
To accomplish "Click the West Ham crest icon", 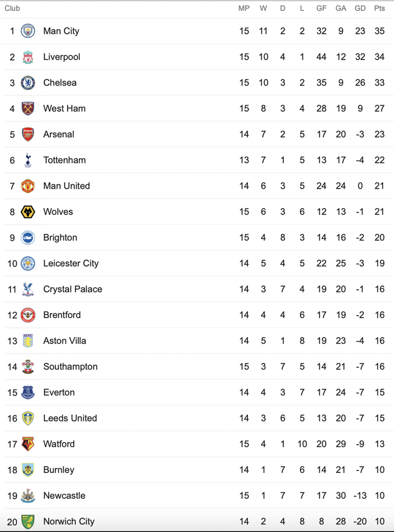I will coord(28,109).
